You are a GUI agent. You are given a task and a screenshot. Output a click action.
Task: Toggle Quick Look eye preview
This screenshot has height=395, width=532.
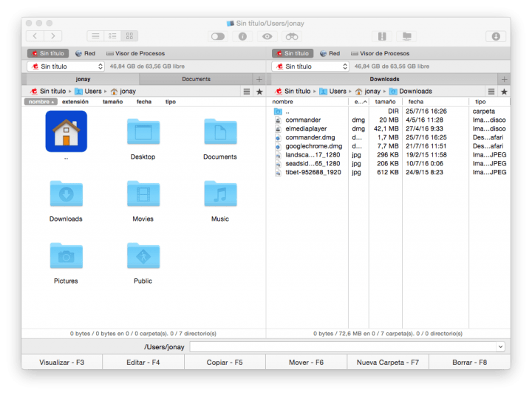(267, 36)
